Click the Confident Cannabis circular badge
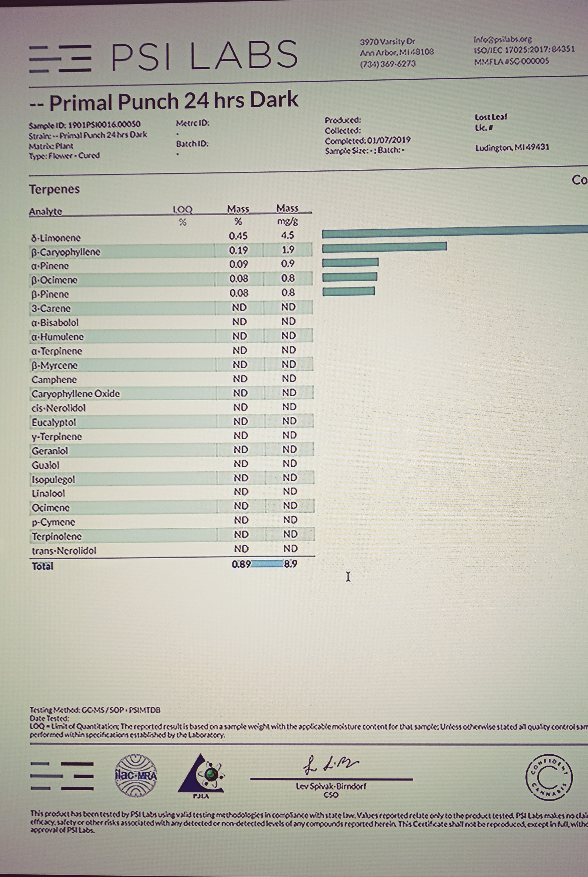 click(x=549, y=777)
